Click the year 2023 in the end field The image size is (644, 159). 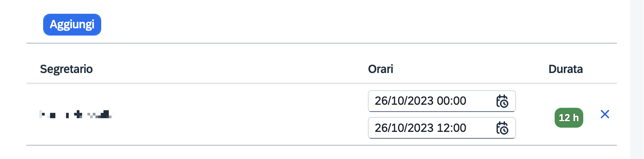pyautogui.click(x=421, y=128)
